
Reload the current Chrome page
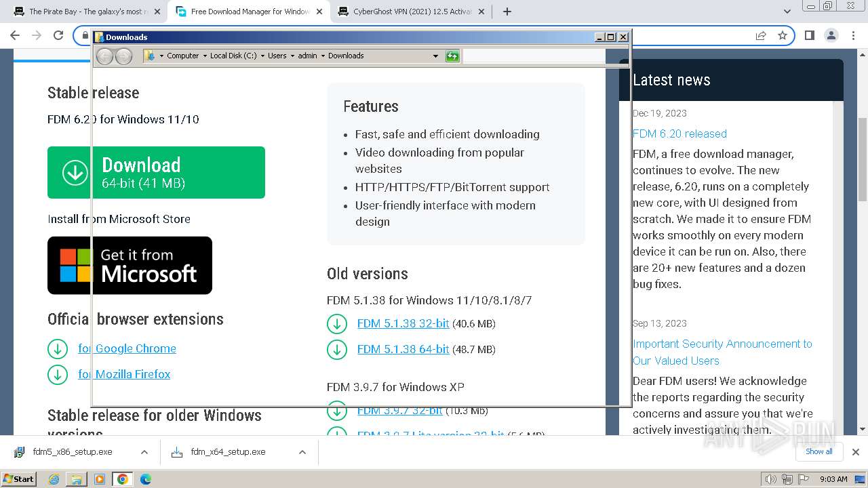(x=58, y=35)
